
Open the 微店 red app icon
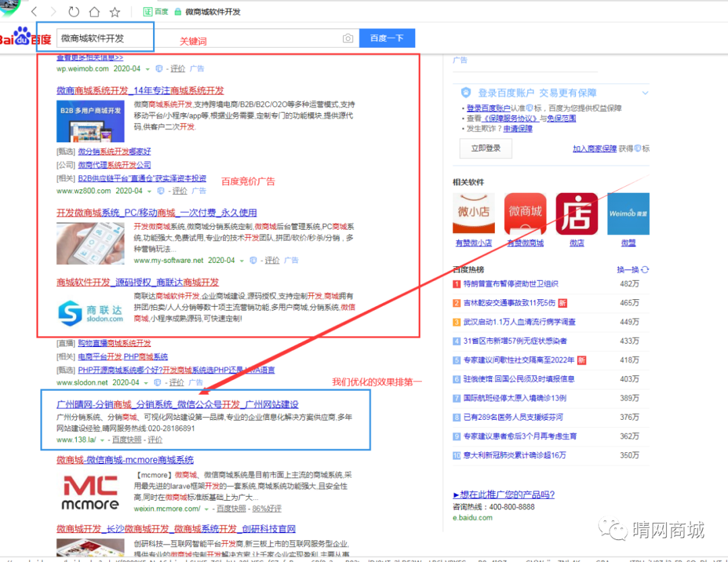pos(576,214)
